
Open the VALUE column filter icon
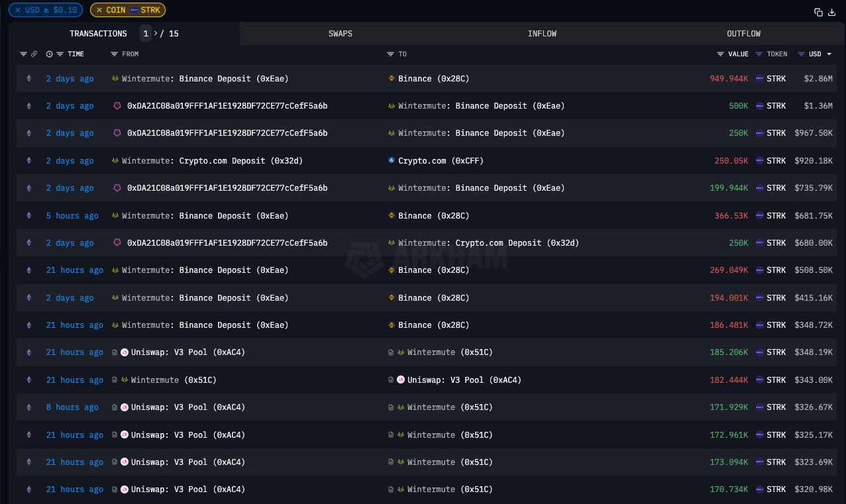pos(720,54)
